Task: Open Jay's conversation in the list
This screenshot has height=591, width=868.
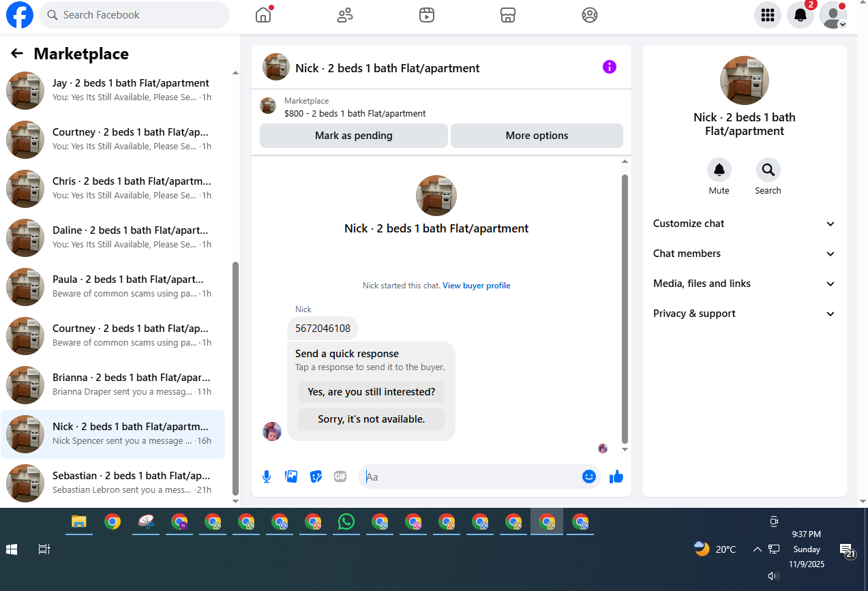Action: [113, 90]
